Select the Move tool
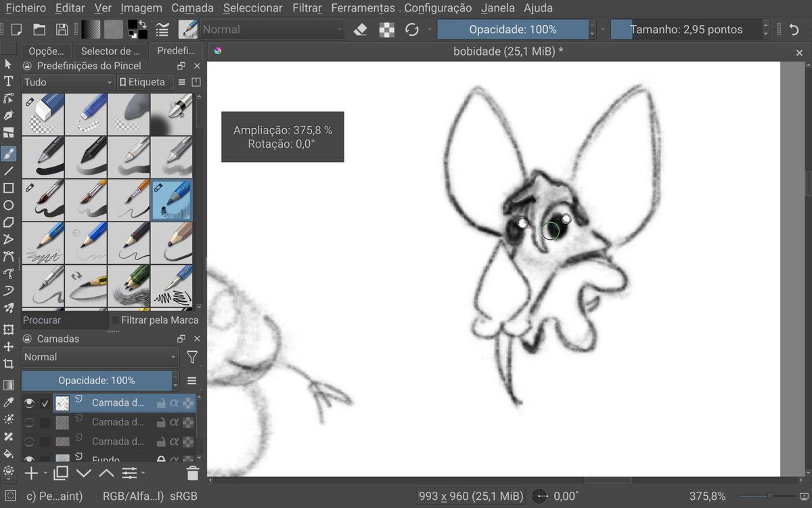Screen dimensions: 812x508 (x=8, y=347)
